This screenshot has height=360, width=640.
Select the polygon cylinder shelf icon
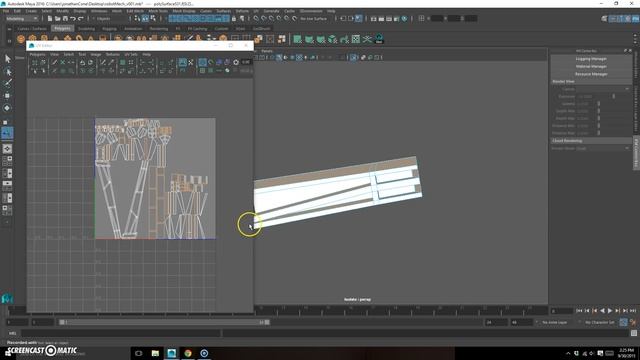44,39
